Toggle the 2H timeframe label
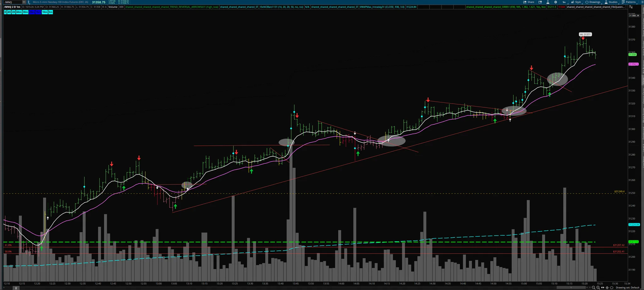The height and width of the screenshot is (290, 644). pos(14,12)
